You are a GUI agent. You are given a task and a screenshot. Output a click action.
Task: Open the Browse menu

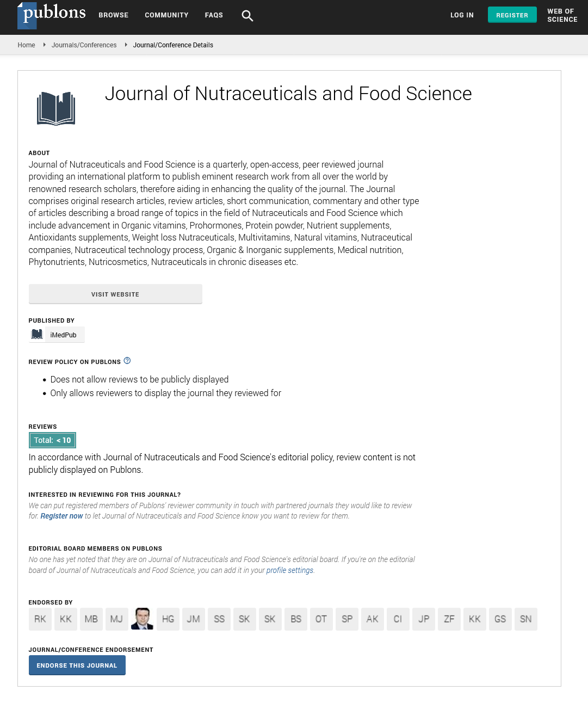point(114,15)
